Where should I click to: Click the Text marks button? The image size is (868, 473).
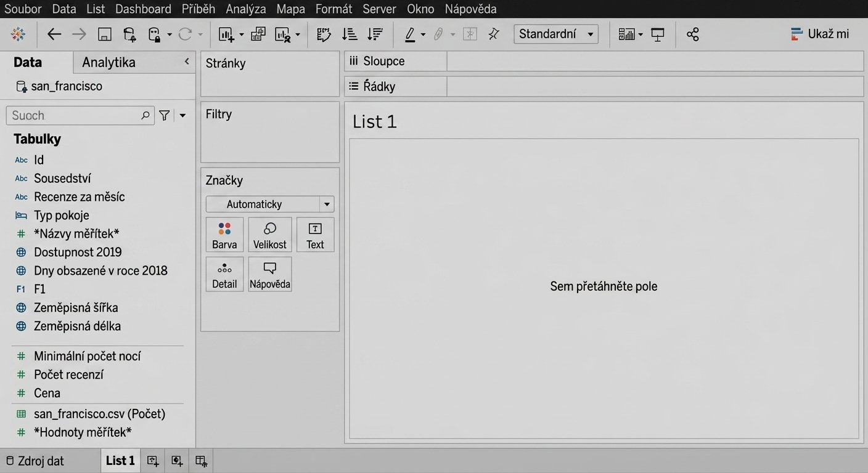[x=315, y=235]
